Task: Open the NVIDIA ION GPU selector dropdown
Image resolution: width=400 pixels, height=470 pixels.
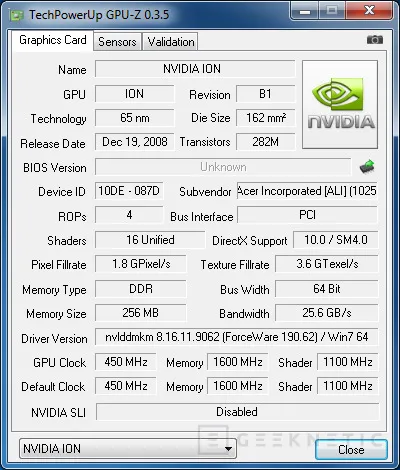Action: coord(128,449)
